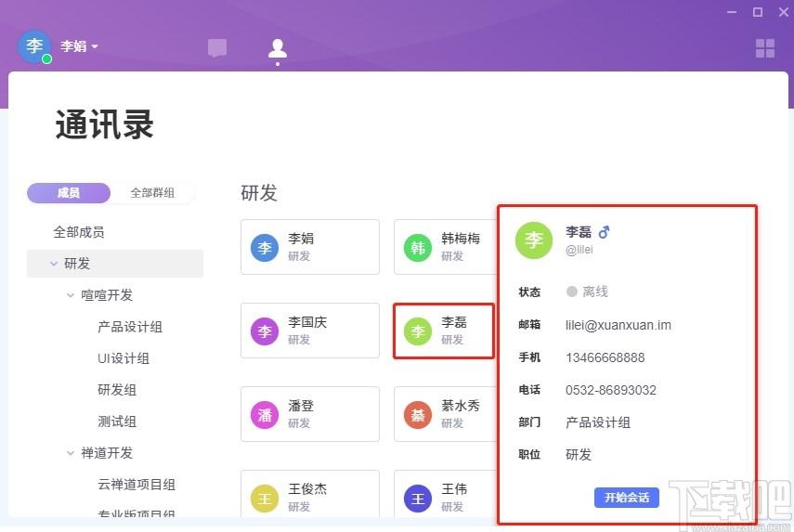Select 研发 department in the tree
The image size is (794, 532).
115,264
